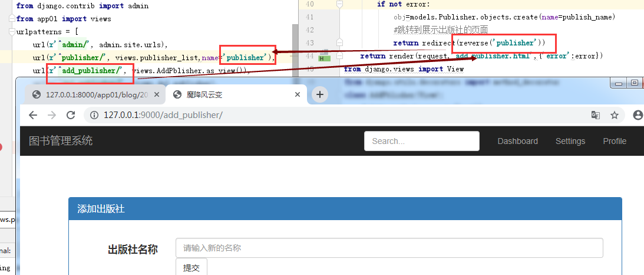Click the 'if not error:' statement
This screenshot has width=644, height=275.
click(404, 4)
